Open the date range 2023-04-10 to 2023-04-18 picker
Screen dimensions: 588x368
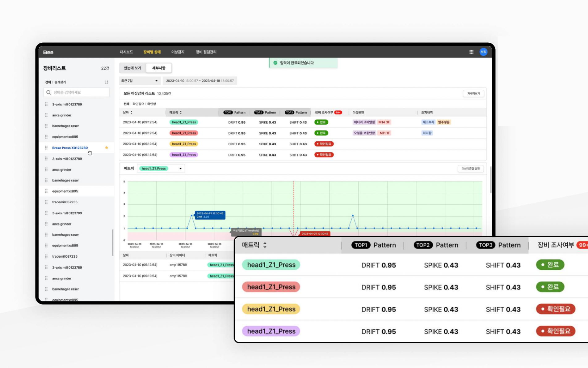click(x=200, y=81)
